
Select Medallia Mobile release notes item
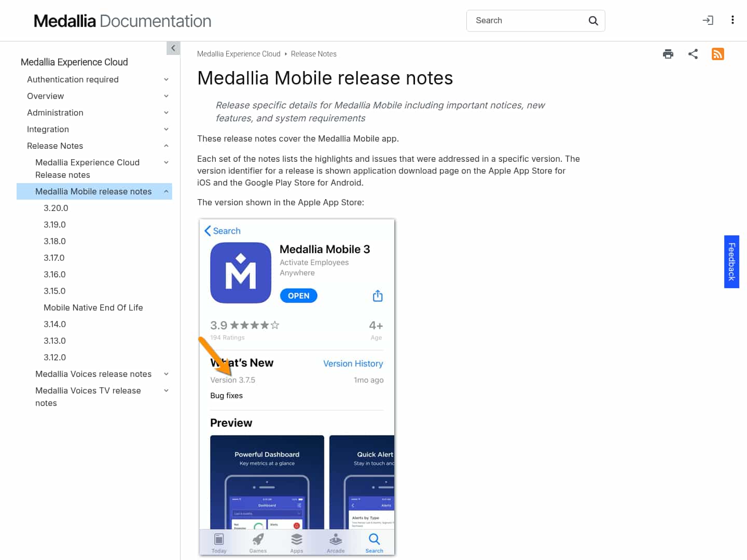click(x=93, y=191)
